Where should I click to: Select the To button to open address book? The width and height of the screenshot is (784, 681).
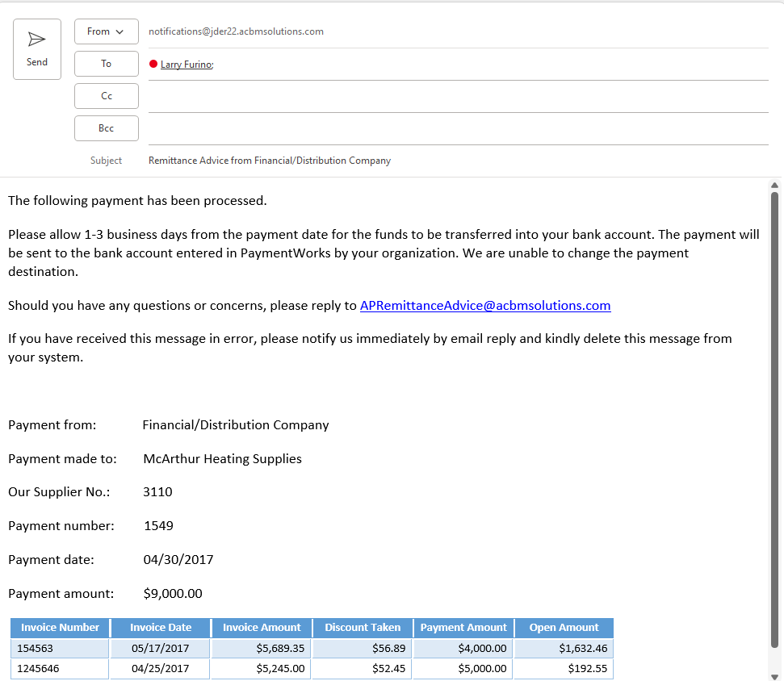click(x=106, y=63)
